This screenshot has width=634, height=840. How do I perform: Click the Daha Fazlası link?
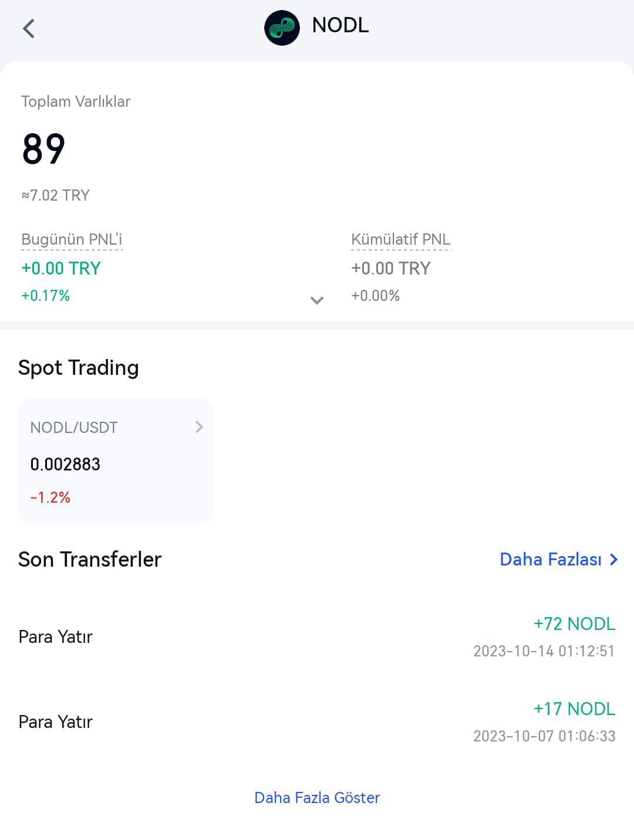[x=551, y=559]
